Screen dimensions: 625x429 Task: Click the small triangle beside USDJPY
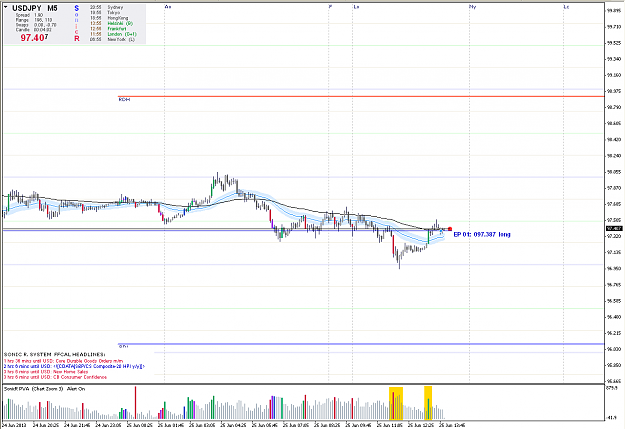pyautogui.click(x=6, y=7)
